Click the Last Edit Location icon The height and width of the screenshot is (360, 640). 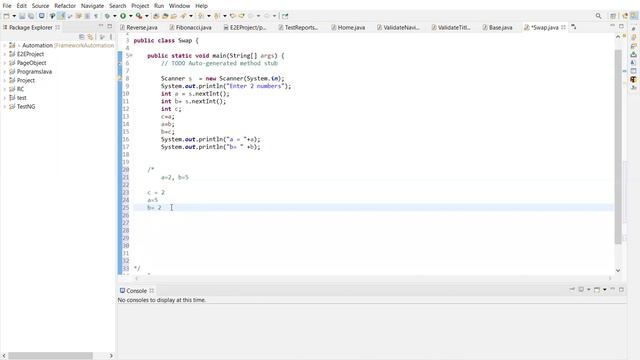tap(233, 16)
